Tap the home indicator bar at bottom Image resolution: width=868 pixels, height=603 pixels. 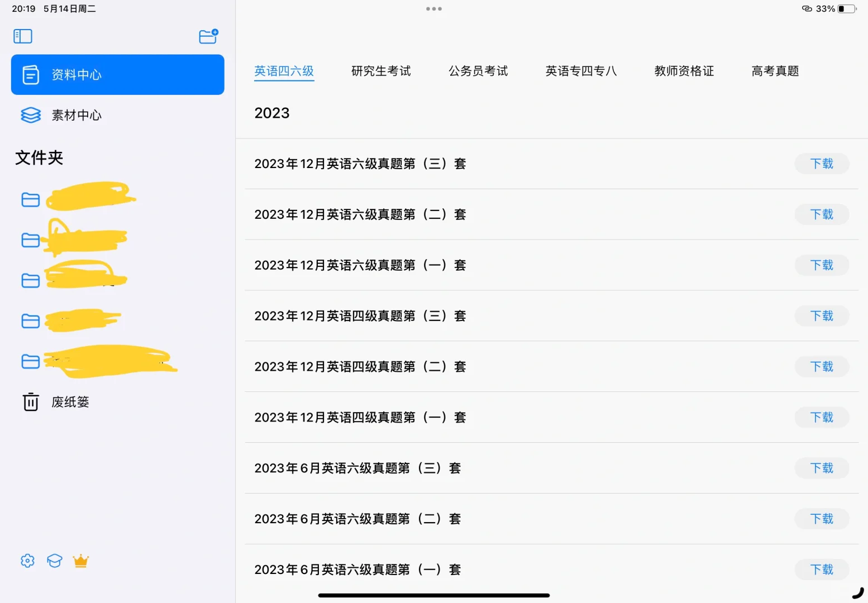tap(433, 595)
